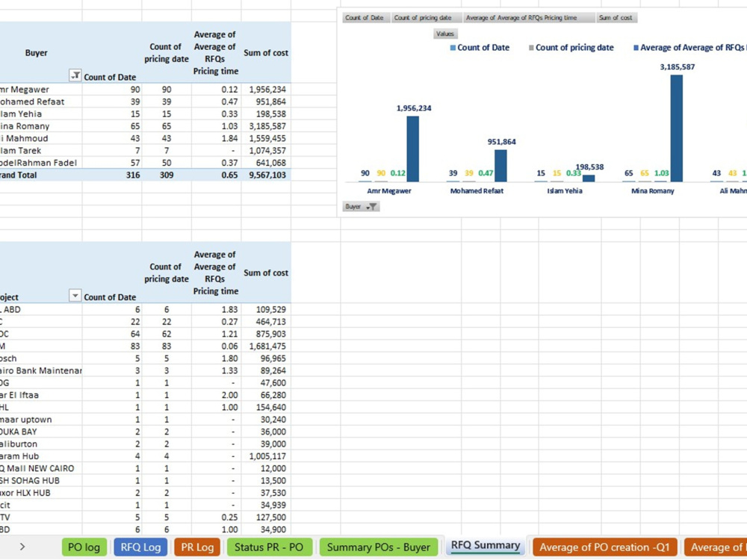This screenshot has width=747, height=560.
Task: Select the 0.06 average pricing time cell
Action: pyautogui.click(x=217, y=346)
